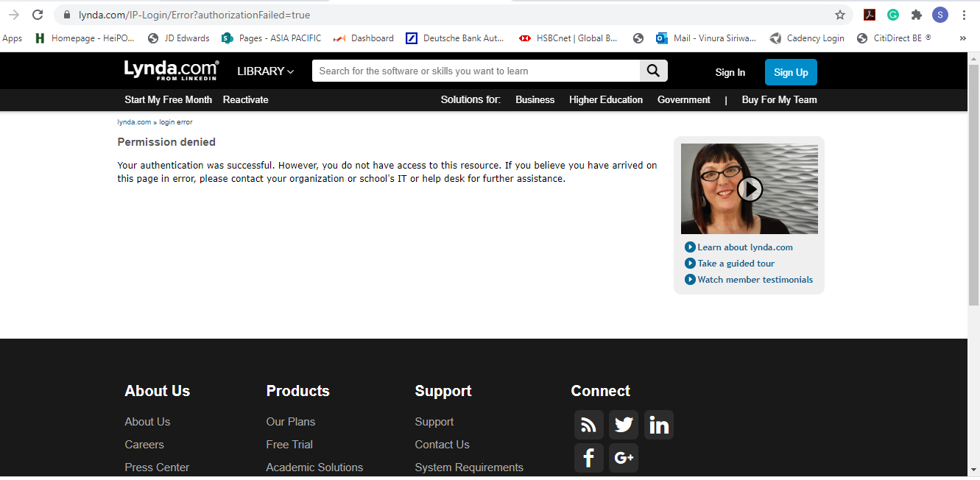Viewport: 980px width, 480px height.
Task: Open the Extensions puzzle icon
Action: click(917, 15)
